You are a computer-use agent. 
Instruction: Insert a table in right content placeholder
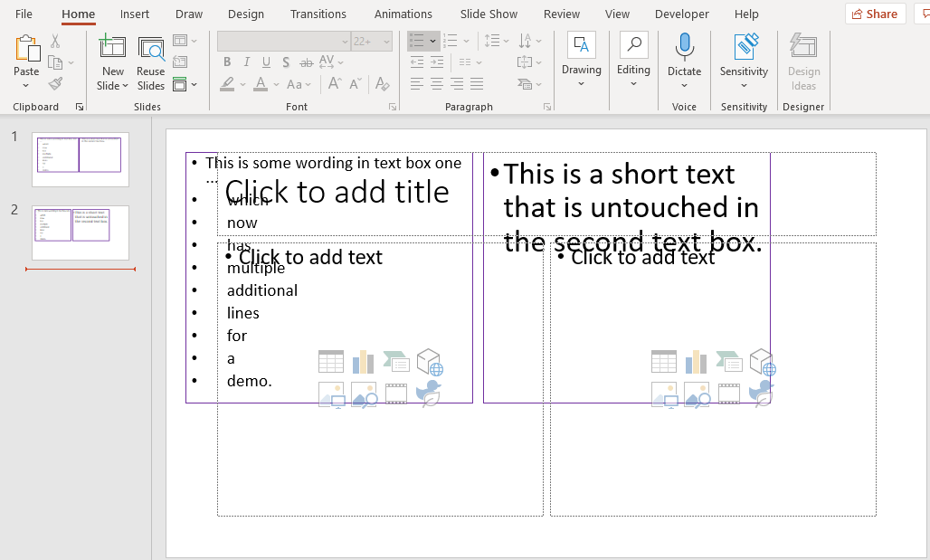[x=664, y=361]
